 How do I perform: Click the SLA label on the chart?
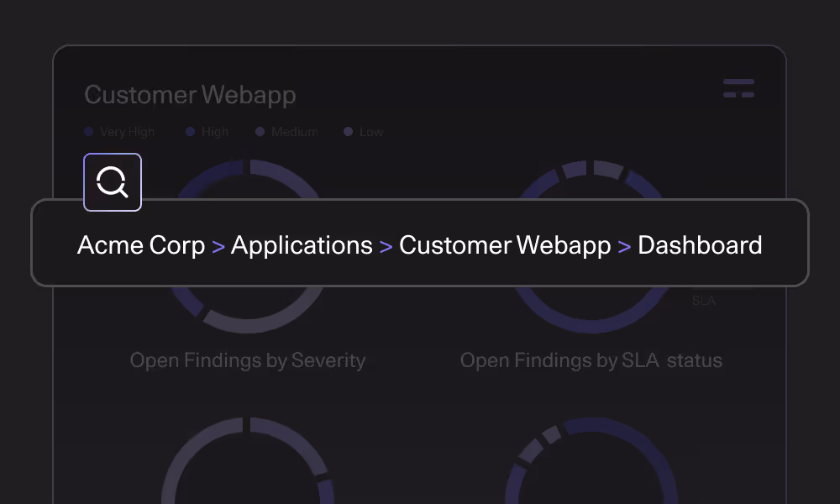[704, 300]
